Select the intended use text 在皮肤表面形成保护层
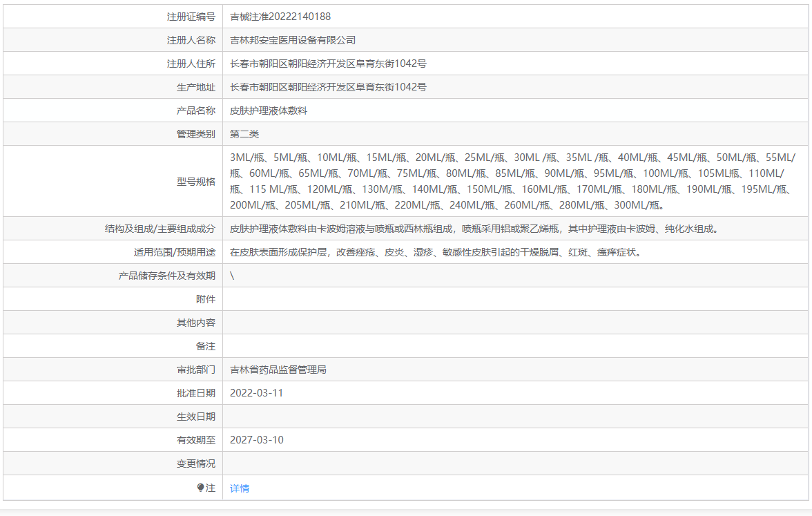Screen dimensions: 812x516 click(x=436, y=252)
